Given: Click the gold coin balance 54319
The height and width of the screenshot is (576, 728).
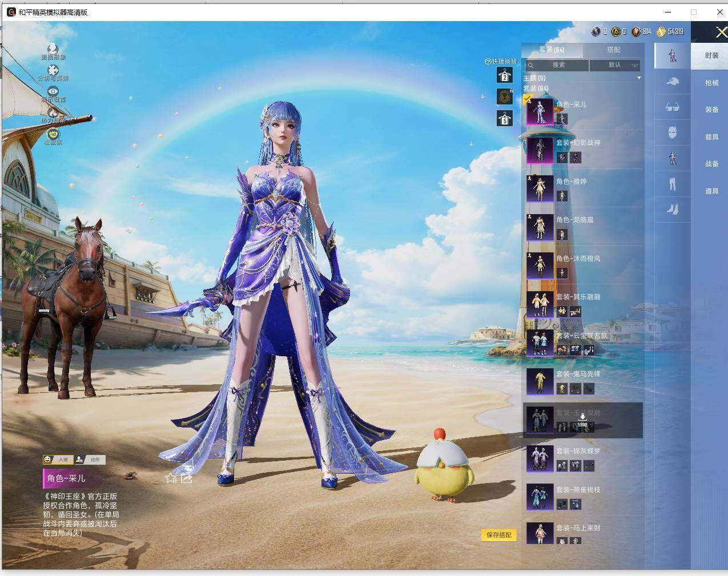Looking at the screenshot, I should click(670, 32).
